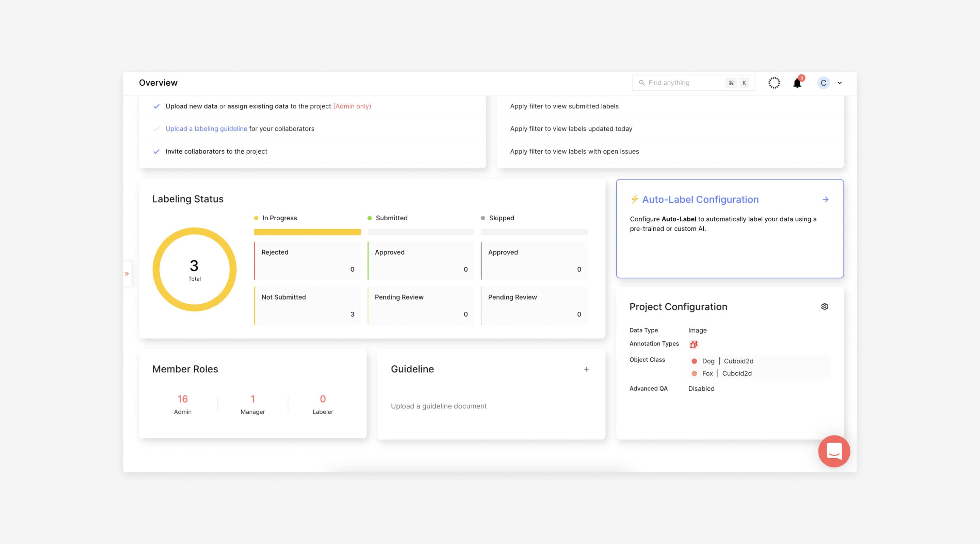Screen dimensions: 980x544
Task: Click assign existing data link
Action: [258, 106]
